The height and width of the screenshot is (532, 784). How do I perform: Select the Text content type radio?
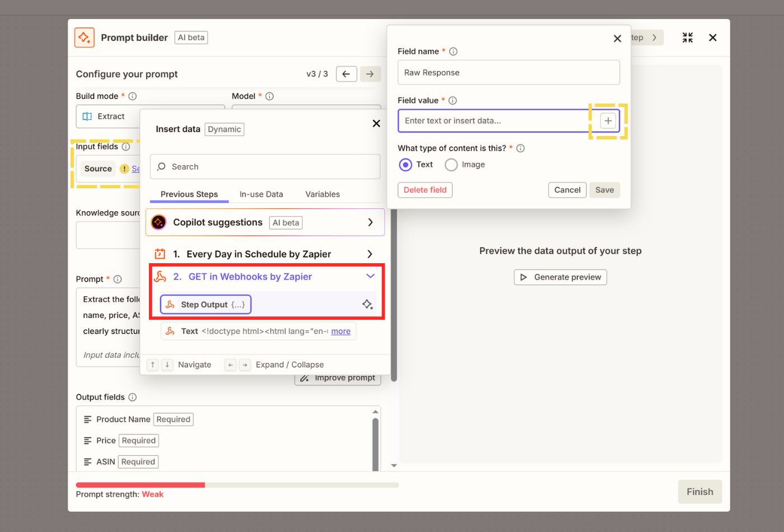click(405, 165)
